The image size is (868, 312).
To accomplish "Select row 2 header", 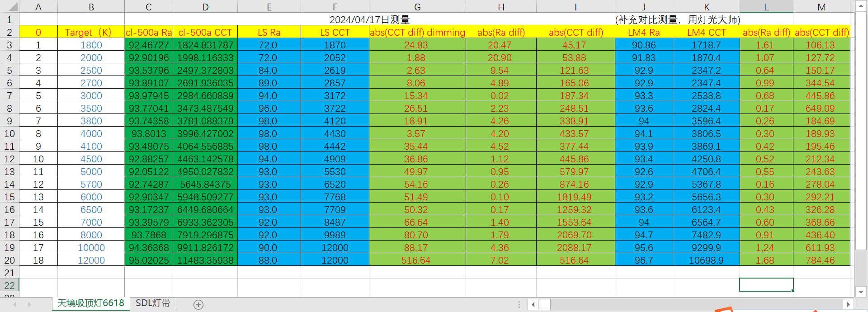I will click(x=9, y=32).
